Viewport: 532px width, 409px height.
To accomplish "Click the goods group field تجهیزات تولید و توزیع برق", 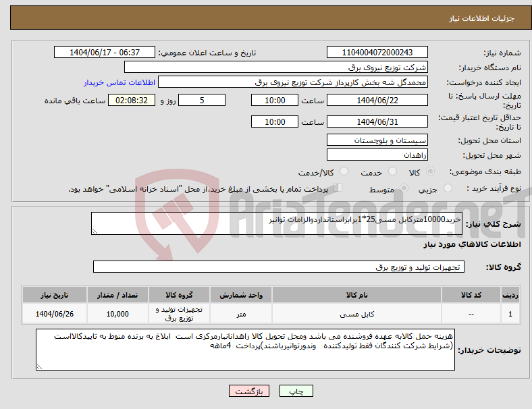I will (279, 267).
